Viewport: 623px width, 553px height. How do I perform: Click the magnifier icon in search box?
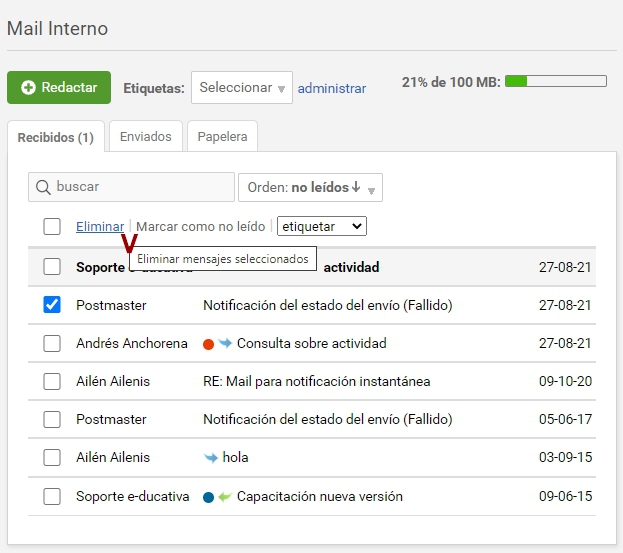(43, 187)
